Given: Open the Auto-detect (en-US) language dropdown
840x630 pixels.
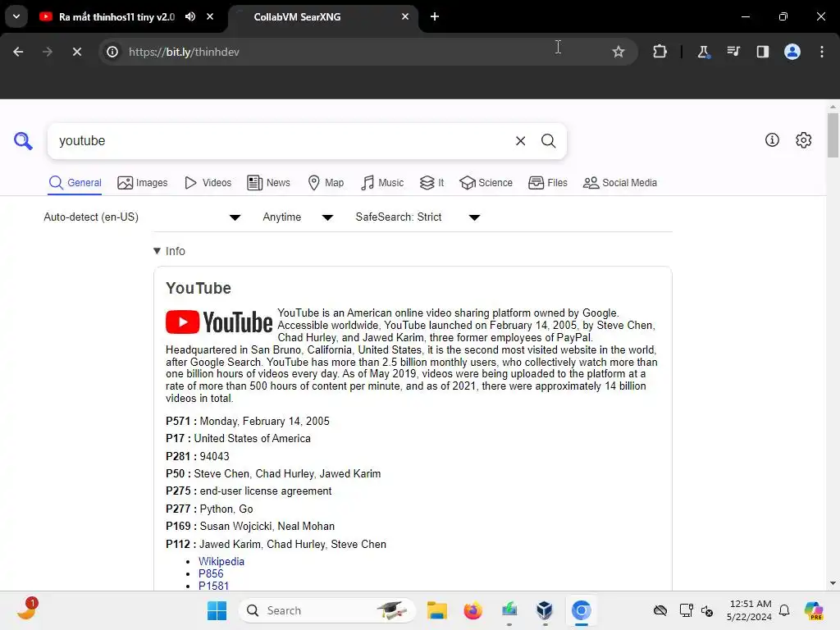Looking at the screenshot, I should pyautogui.click(x=142, y=217).
